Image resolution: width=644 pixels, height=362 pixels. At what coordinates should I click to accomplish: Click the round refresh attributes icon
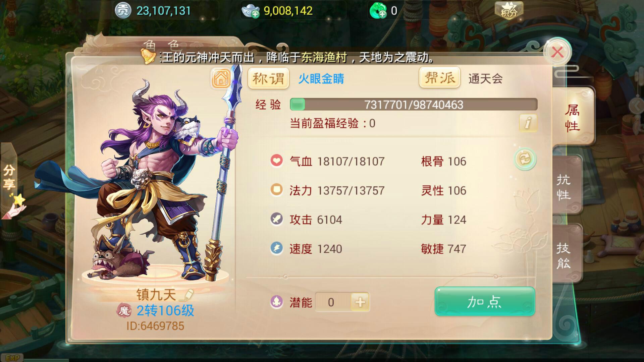point(525,159)
